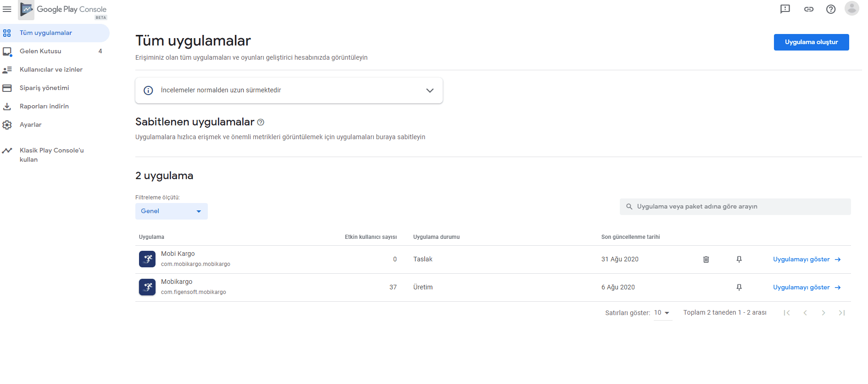
Task: Select Tüm uygulamalar in sidebar
Action: 55,33
